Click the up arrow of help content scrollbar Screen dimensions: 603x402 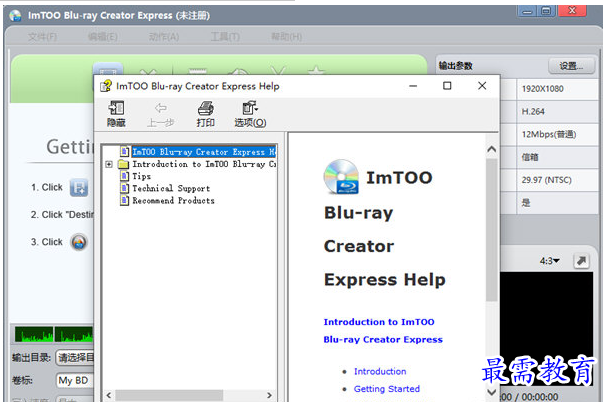click(x=491, y=149)
